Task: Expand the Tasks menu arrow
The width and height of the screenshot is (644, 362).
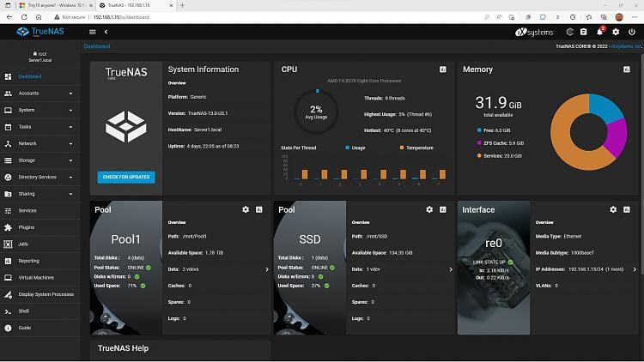Action: click(x=70, y=127)
